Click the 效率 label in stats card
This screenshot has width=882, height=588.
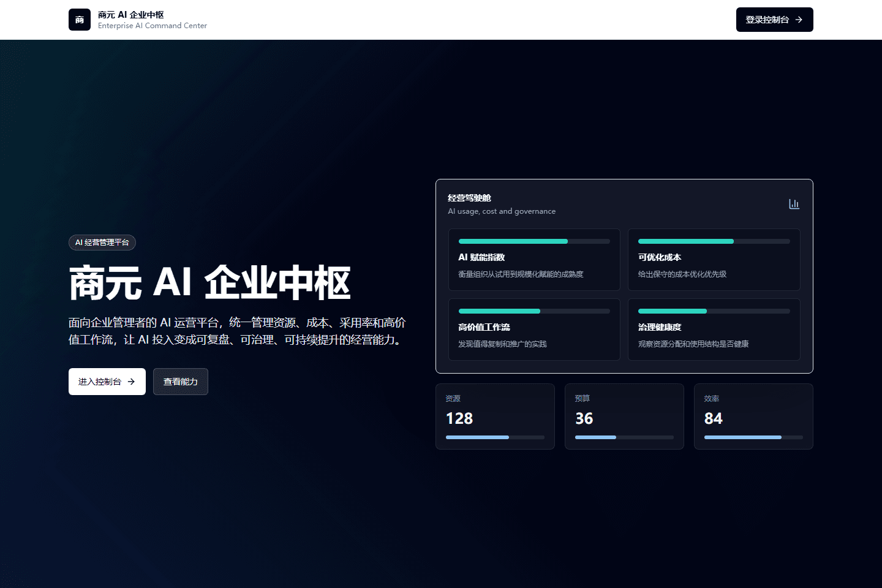(x=712, y=398)
